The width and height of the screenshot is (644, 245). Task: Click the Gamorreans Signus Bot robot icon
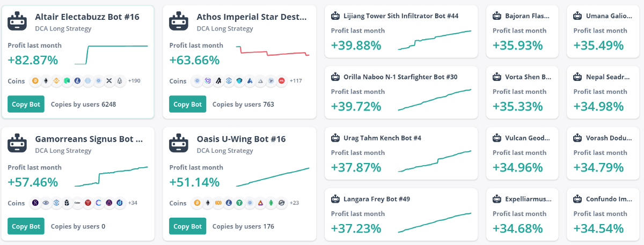coord(17,144)
